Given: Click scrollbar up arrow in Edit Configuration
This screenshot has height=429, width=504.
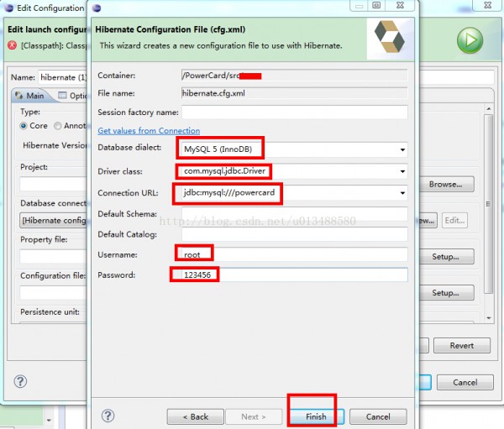Looking at the screenshot, I should (x=489, y=108).
